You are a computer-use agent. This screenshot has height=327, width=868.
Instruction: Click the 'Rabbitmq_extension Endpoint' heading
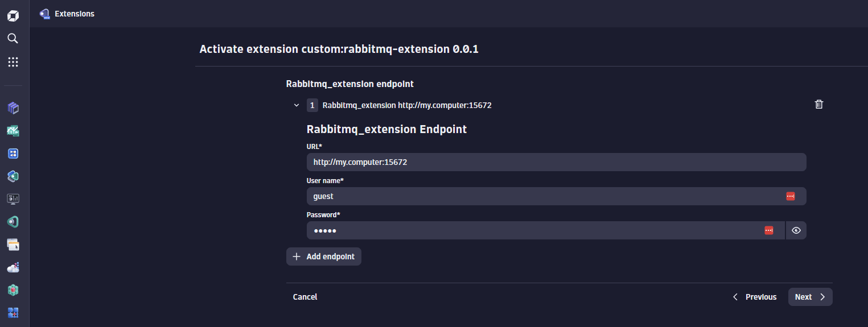(x=386, y=129)
